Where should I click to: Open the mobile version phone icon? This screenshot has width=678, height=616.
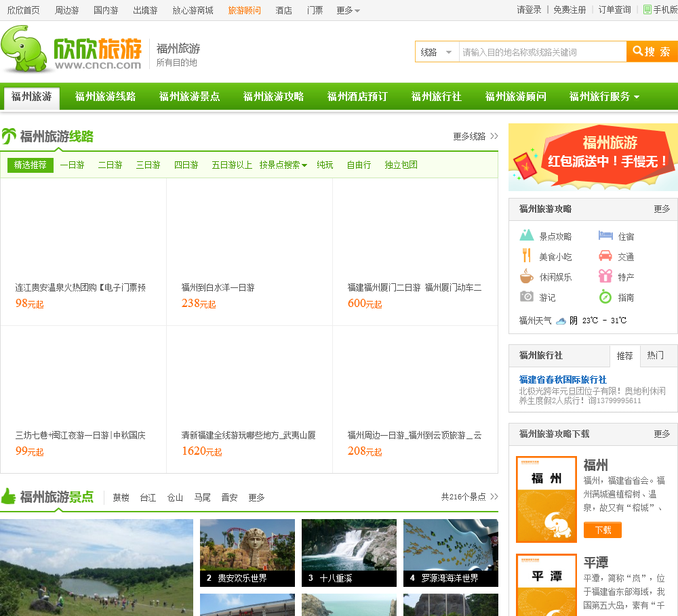647,9
